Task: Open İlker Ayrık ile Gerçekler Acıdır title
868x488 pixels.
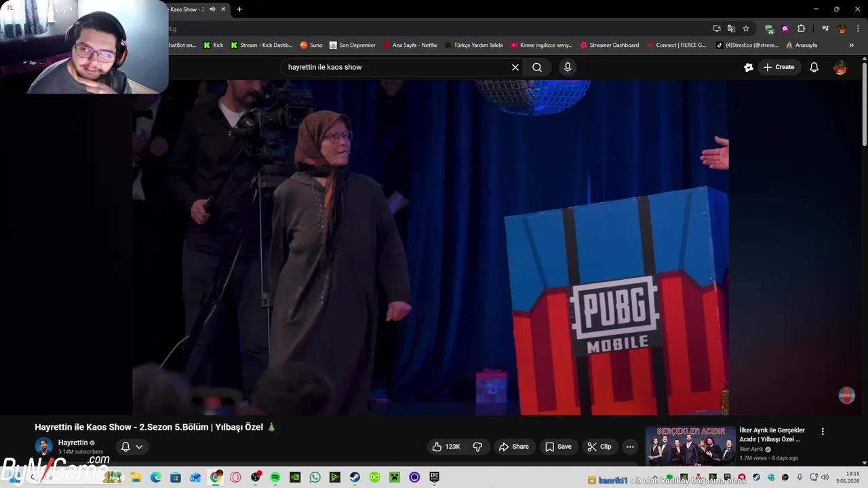Action: tap(772, 434)
